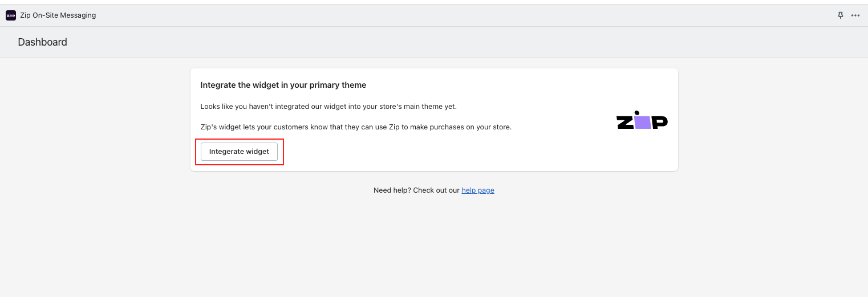Select the Dashboard page title

[43, 42]
